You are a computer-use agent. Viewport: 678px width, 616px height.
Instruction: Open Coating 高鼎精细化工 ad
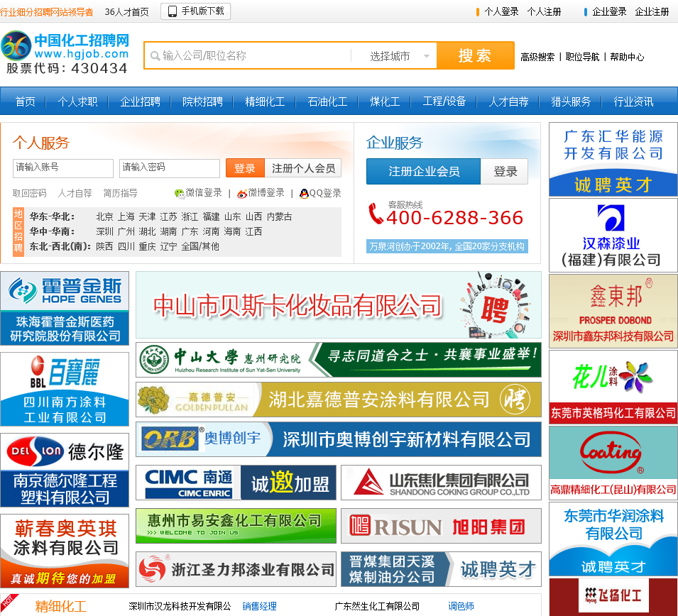(613, 463)
